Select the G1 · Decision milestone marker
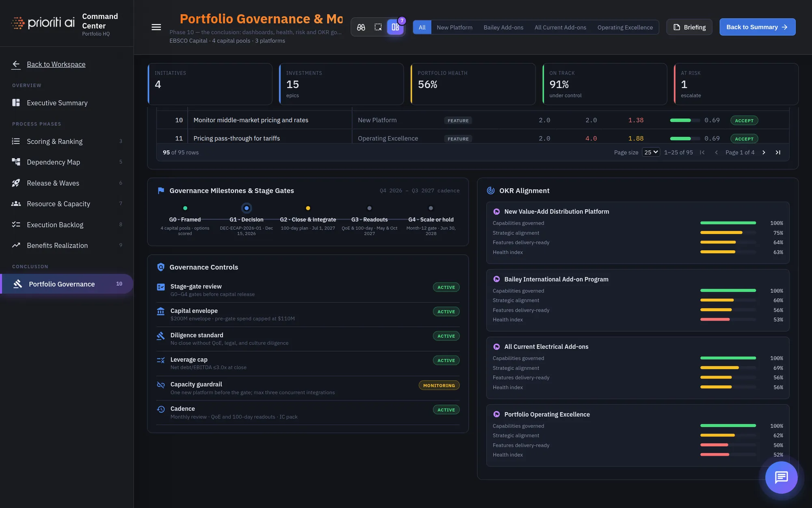Screen dimensions: 812x508 click(x=246, y=208)
